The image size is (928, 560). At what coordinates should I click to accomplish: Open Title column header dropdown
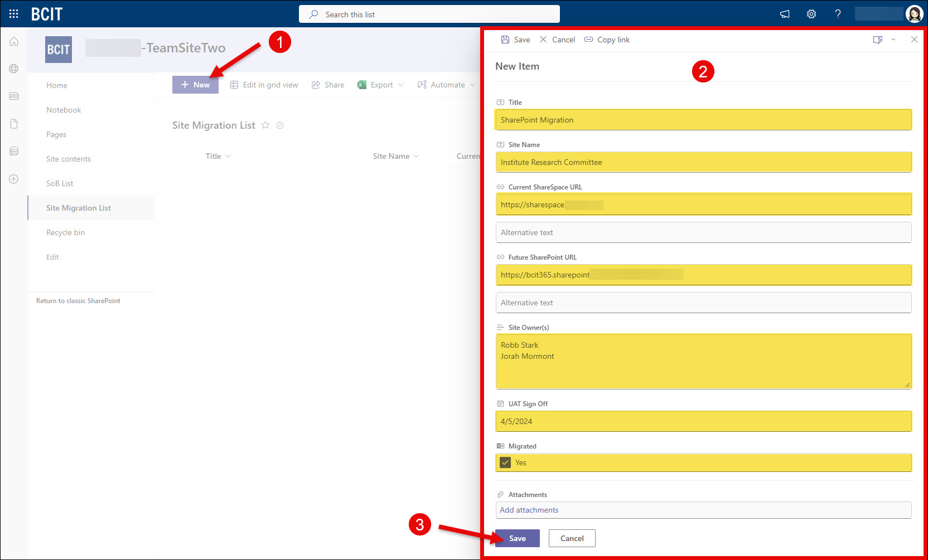pyautogui.click(x=218, y=156)
